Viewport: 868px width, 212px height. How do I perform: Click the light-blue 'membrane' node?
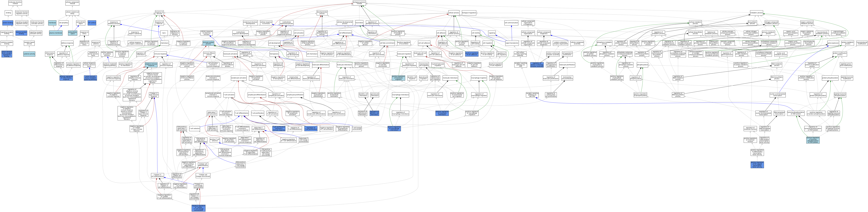coord(52,23)
